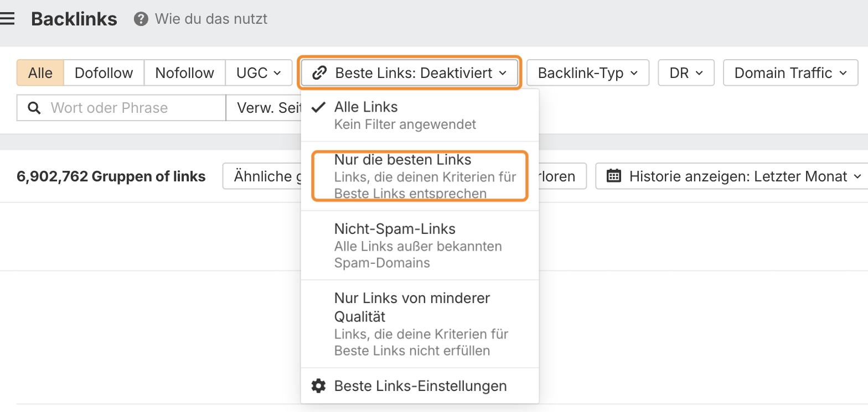The height and width of the screenshot is (412, 868).
Task: Open the DR filter dropdown
Action: pos(686,73)
